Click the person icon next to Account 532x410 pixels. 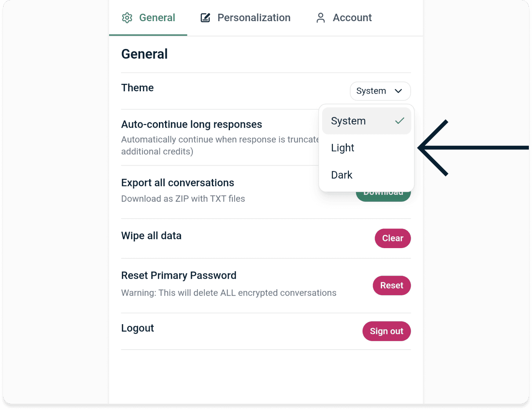click(321, 18)
